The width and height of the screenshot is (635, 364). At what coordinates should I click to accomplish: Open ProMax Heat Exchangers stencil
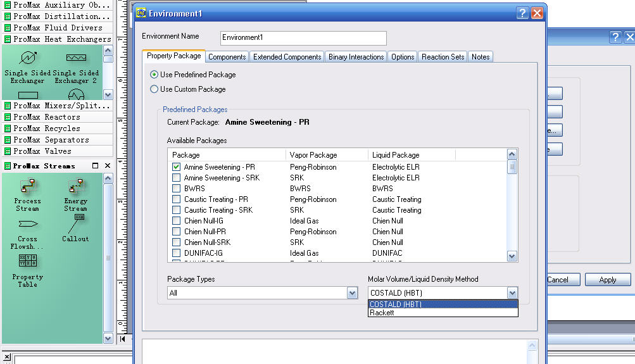58,39
